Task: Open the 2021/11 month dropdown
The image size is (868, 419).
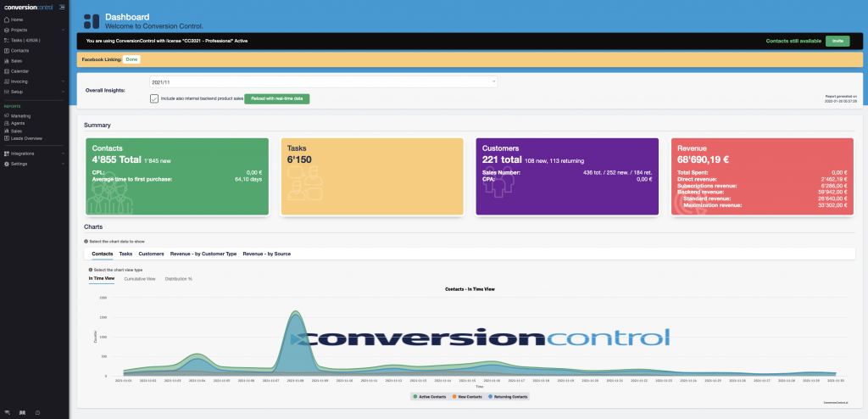Action: pyautogui.click(x=322, y=82)
